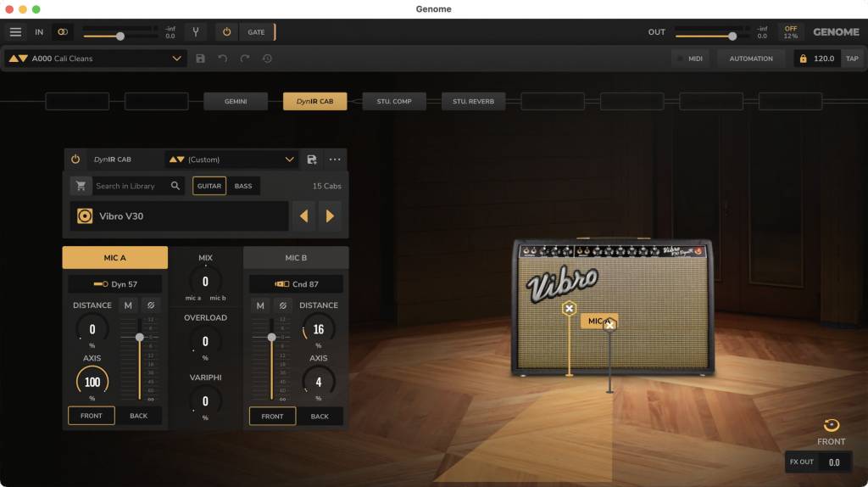This screenshot has width=868, height=487.
Task: Click the 120.0 tempo field
Action: [x=824, y=59]
